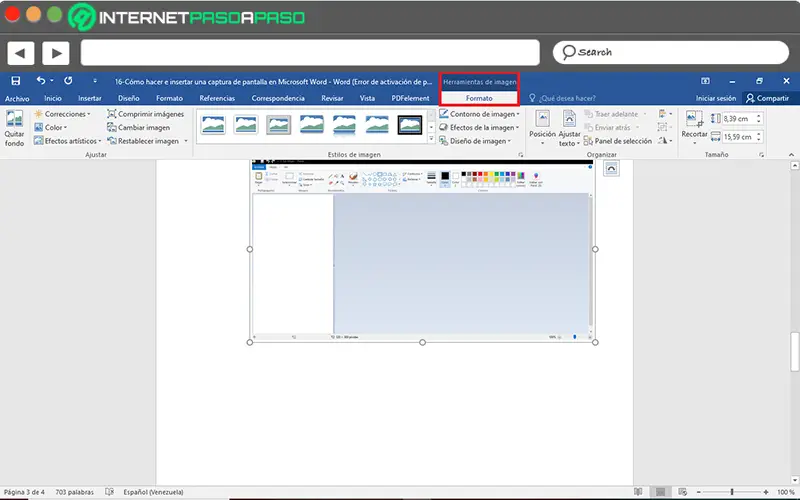Expand the Efectos artísticos menu
Viewport: 800px width, 500px height.
[67, 141]
